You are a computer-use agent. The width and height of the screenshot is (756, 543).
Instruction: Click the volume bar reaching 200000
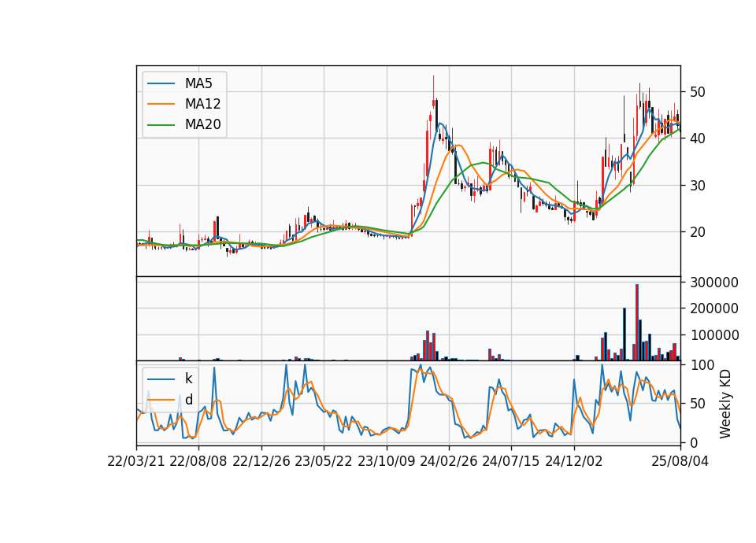tap(624, 334)
